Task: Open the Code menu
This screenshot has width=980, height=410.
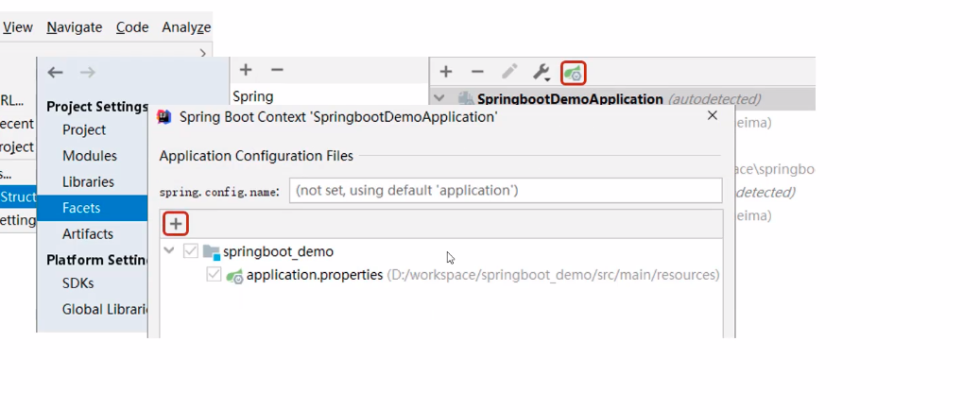Action: coord(132,27)
